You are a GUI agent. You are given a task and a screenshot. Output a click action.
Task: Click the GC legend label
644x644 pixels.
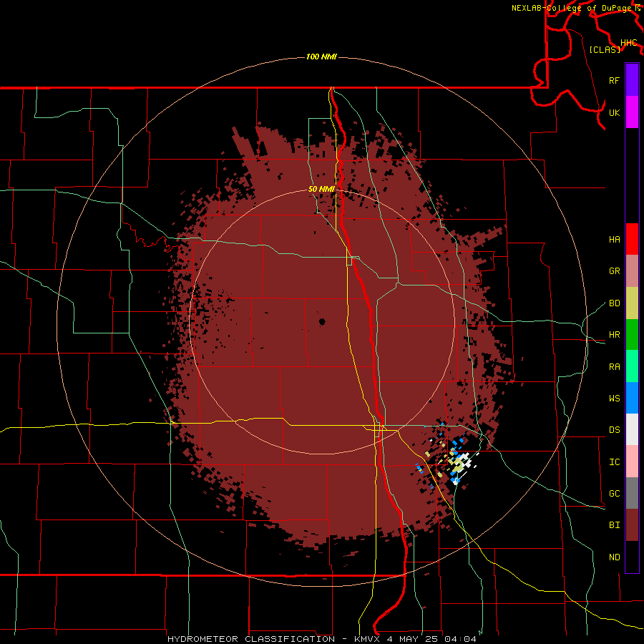click(614, 494)
